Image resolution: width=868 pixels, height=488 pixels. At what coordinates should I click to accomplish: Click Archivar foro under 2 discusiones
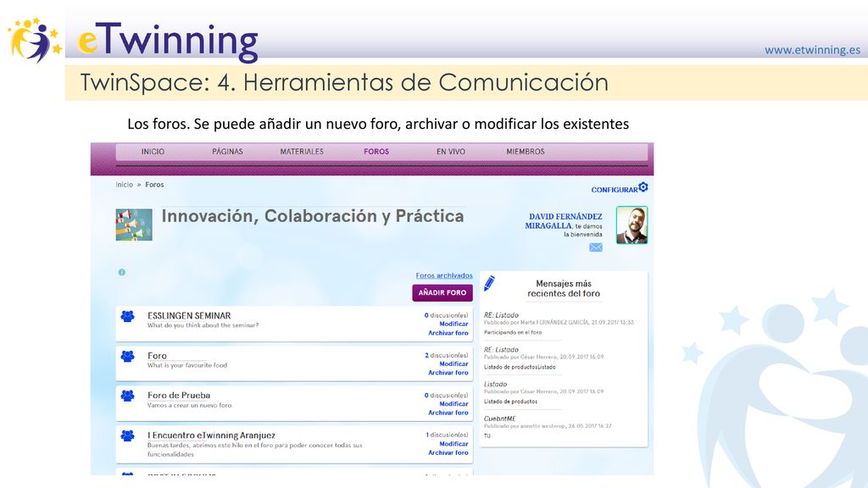click(x=448, y=373)
